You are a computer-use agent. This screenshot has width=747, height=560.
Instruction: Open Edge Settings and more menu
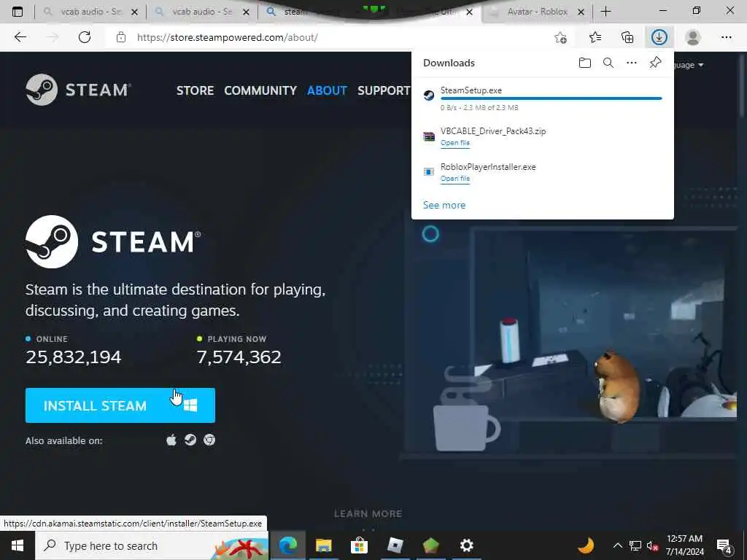click(x=727, y=37)
